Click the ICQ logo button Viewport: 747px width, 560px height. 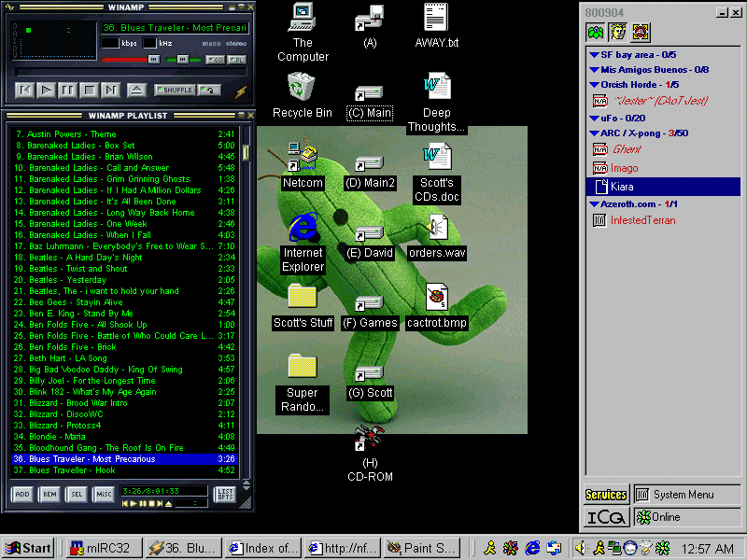point(606,517)
